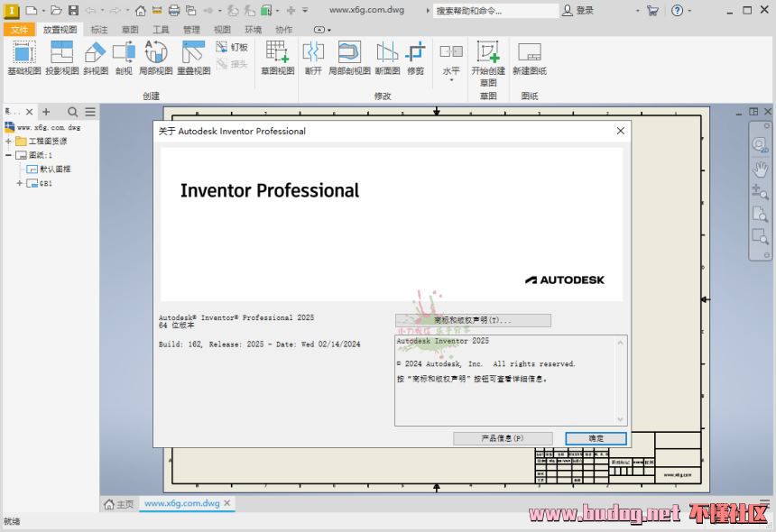
Task: Switch to the 工具 tools tab
Action: pyautogui.click(x=161, y=30)
